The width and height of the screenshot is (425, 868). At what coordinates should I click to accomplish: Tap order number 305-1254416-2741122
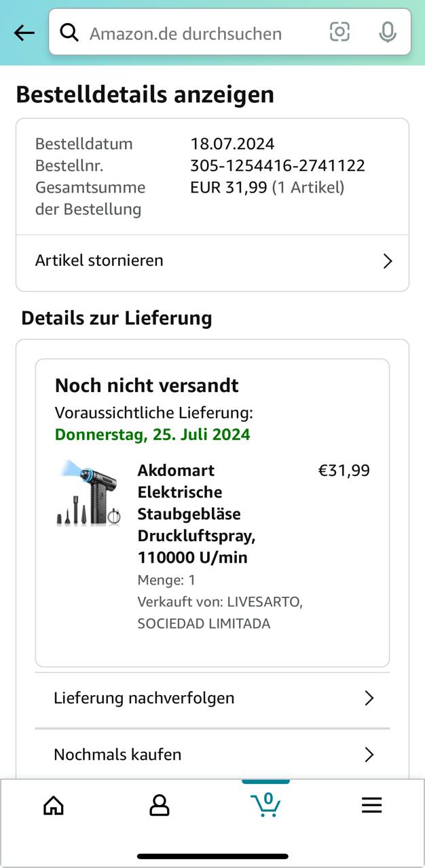coord(278,165)
